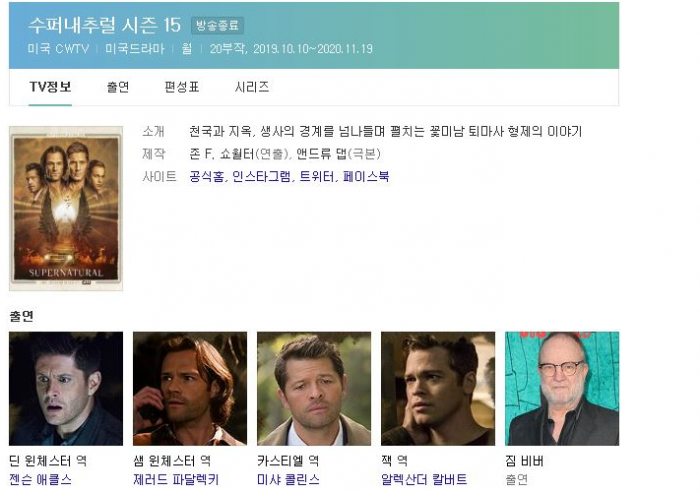Open the TV정보 tab
Image resolution: width=700 pixels, height=493 pixels.
pos(50,87)
